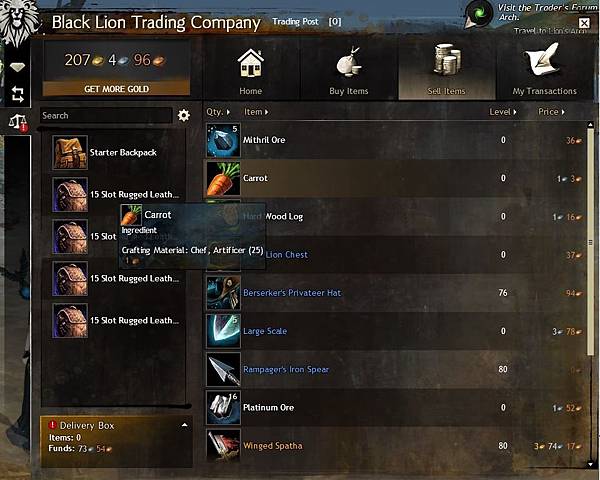Click the Large Scale item icon
This screenshot has height=480, width=600.
(x=223, y=331)
